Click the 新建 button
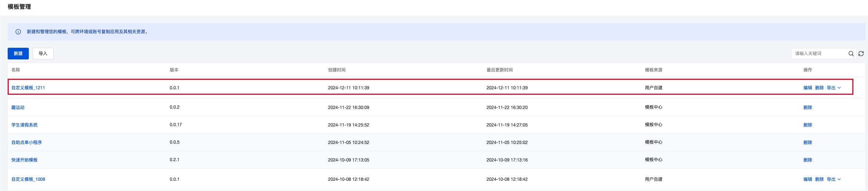Image resolution: width=868 pixels, height=191 pixels. click(x=18, y=54)
